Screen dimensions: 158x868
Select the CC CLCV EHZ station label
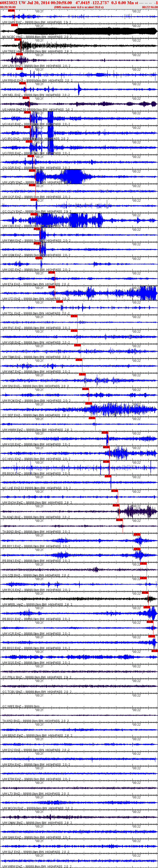click(37, 211)
